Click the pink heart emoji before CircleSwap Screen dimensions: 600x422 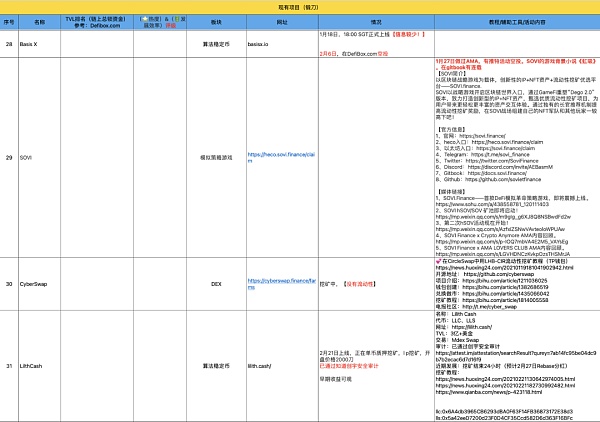pos(437,261)
